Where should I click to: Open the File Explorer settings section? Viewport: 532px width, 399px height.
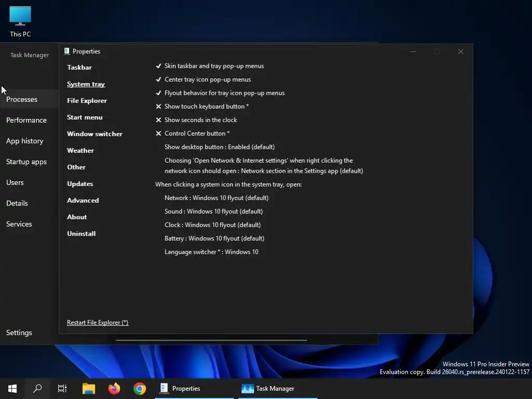tap(87, 101)
